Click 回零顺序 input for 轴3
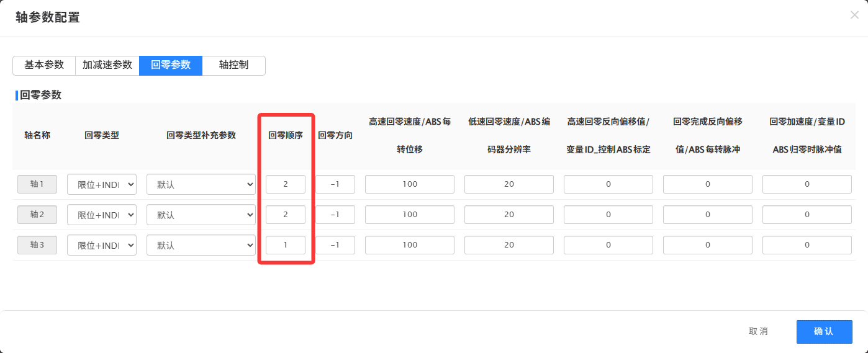 286,245
